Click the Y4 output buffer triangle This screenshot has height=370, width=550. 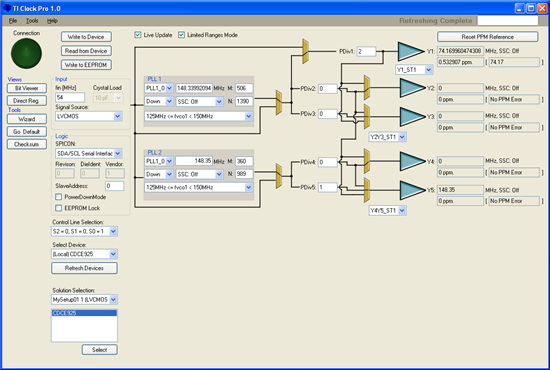click(413, 161)
